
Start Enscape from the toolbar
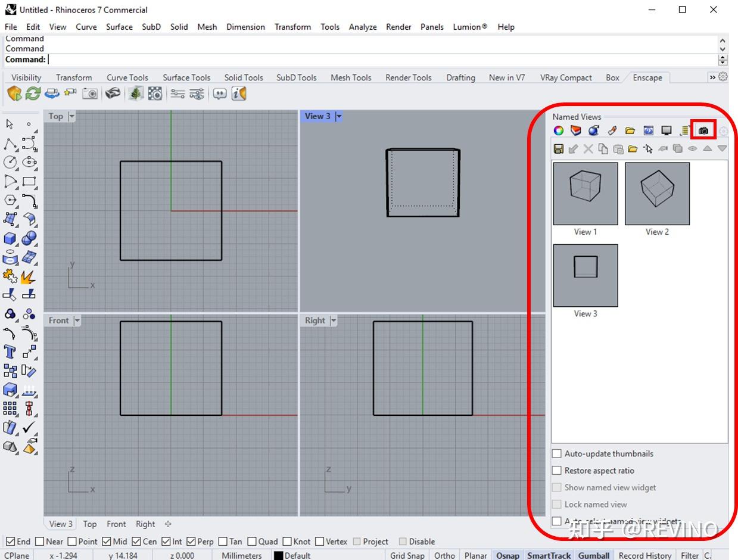click(14, 94)
